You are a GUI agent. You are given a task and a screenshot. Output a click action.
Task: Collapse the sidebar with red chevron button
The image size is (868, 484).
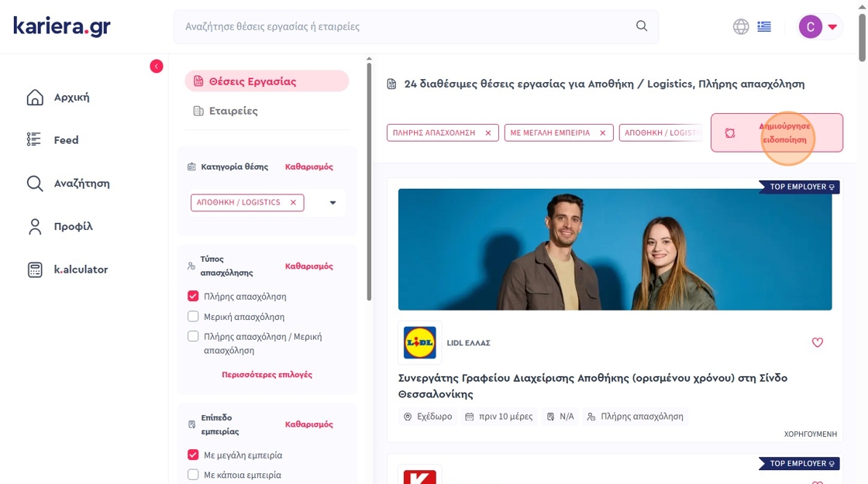[x=156, y=67]
